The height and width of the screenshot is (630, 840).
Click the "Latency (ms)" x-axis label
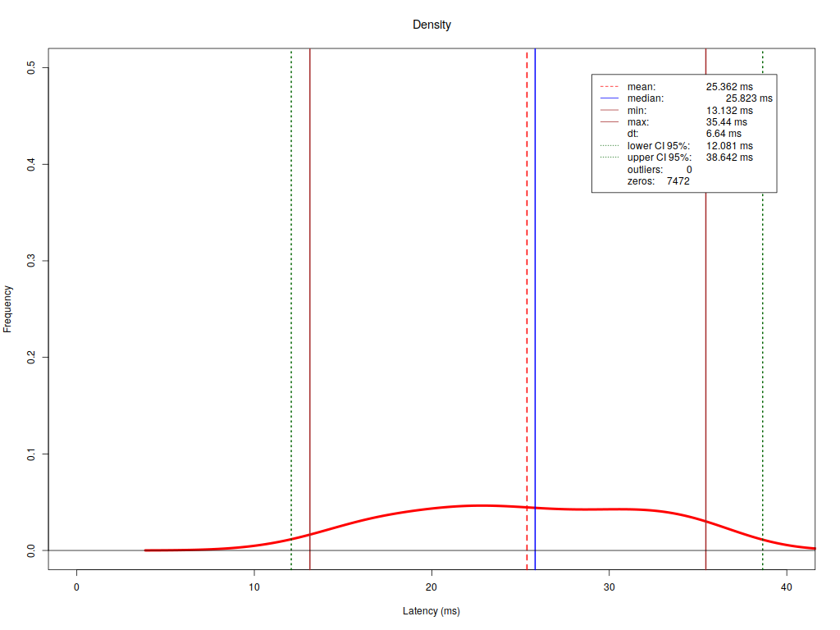[x=431, y=610]
